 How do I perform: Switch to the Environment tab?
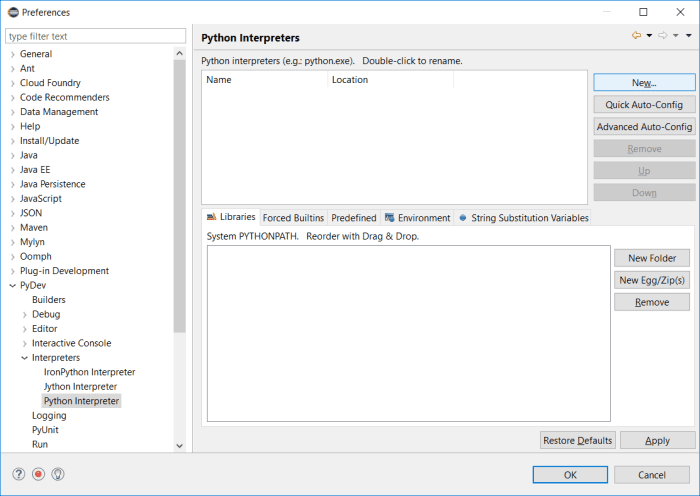point(417,218)
